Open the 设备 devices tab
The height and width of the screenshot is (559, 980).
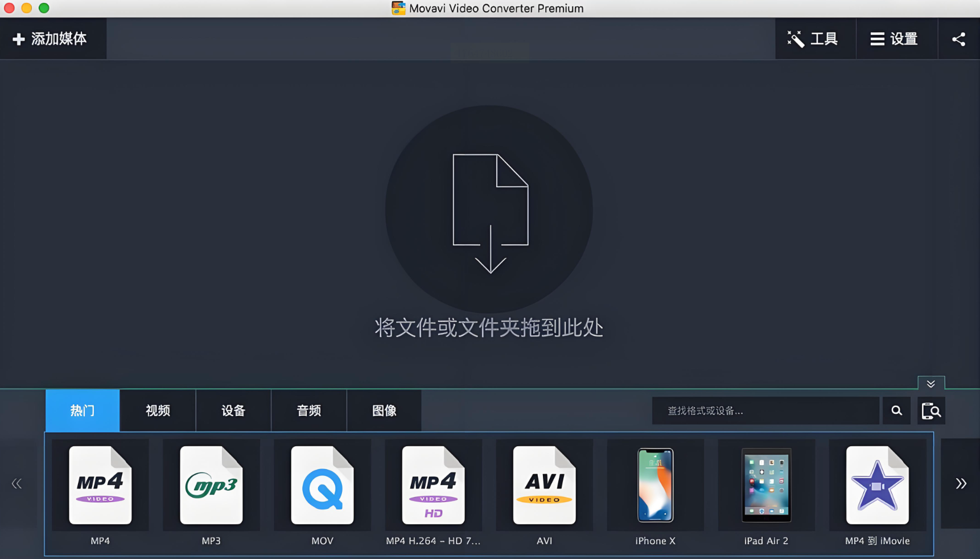tap(233, 410)
